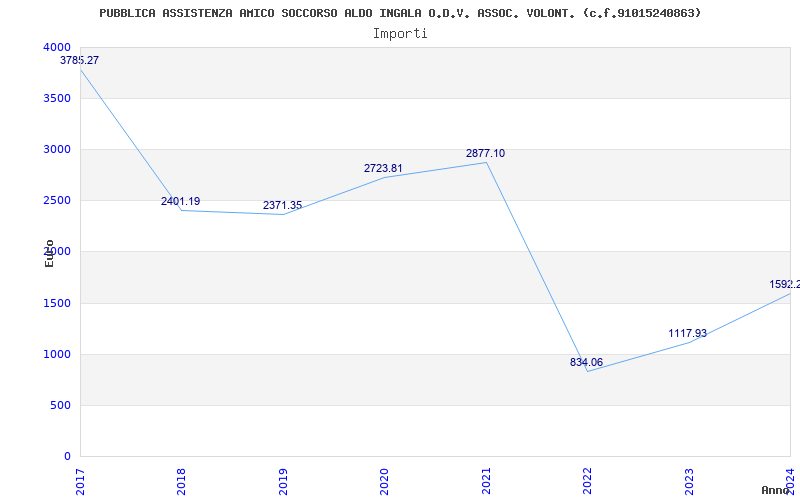Click the 4000 y-axis tick label
800x500 pixels.
57,47
